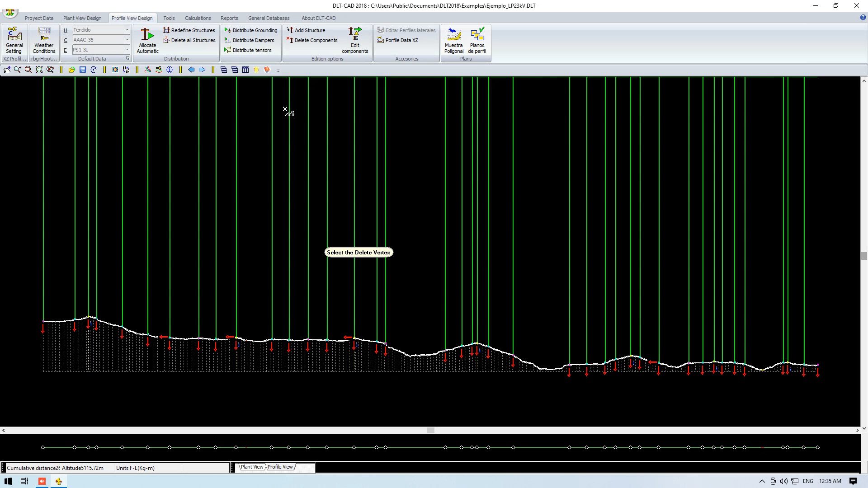The height and width of the screenshot is (488, 868).
Task: Click Distribute Grounding
Action: [x=255, y=30]
